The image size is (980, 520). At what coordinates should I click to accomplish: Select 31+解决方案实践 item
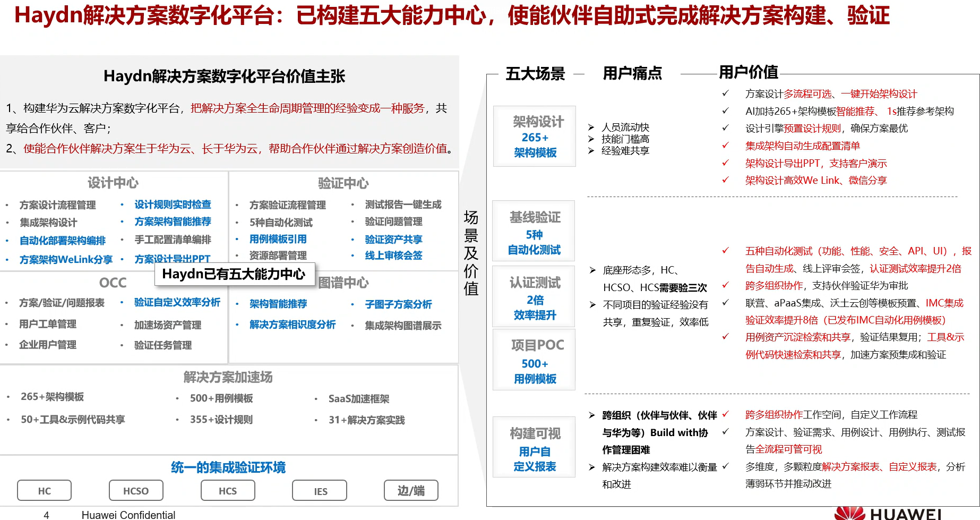[x=366, y=420]
